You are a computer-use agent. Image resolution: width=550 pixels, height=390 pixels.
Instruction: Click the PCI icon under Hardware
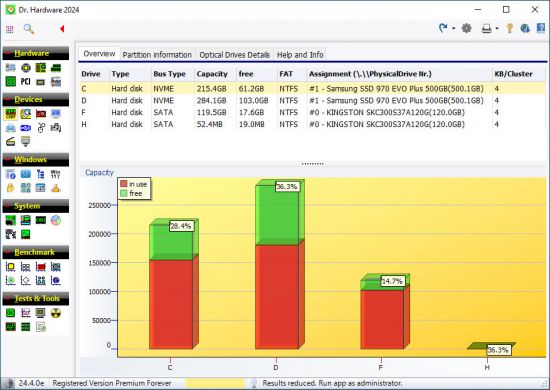click(x=26, y=82)
